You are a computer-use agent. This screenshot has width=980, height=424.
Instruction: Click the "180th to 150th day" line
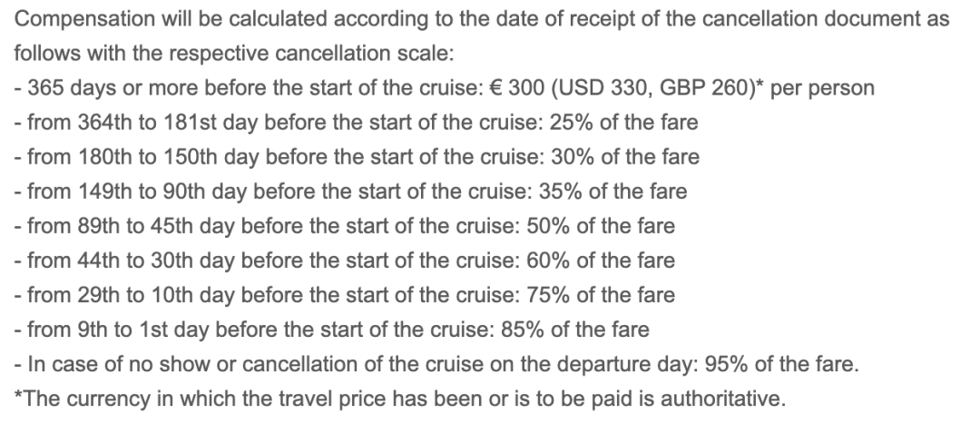[x=357, y=157]
